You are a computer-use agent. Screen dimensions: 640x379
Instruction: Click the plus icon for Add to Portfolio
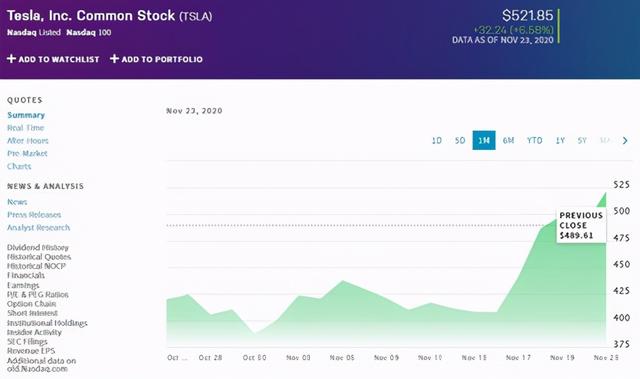(x=114, y=59)
